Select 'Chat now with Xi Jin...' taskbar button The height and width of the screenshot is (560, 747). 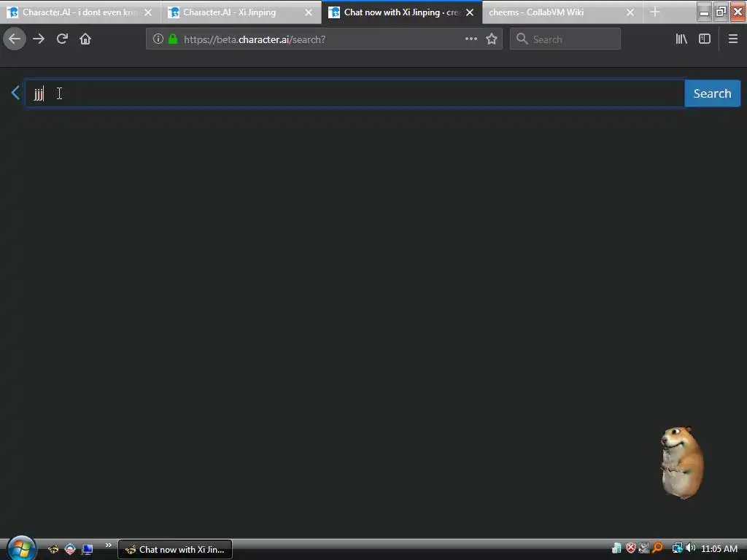coord(175,550)
